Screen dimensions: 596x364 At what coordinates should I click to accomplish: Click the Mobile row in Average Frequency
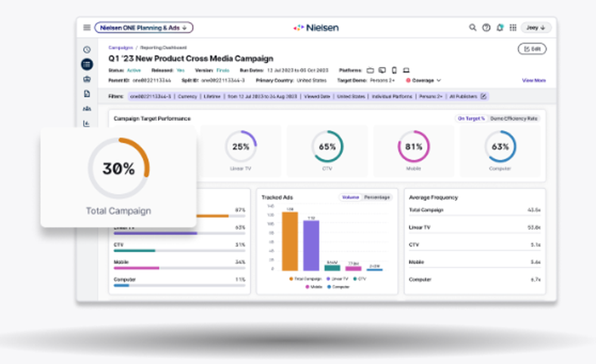click(x=475, y=262)
